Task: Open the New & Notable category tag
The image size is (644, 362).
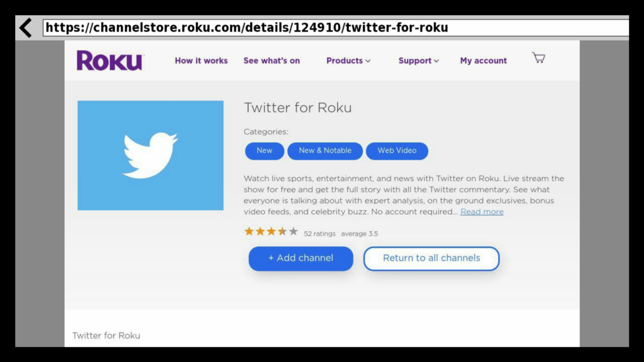Action: [x=325, y=151]
